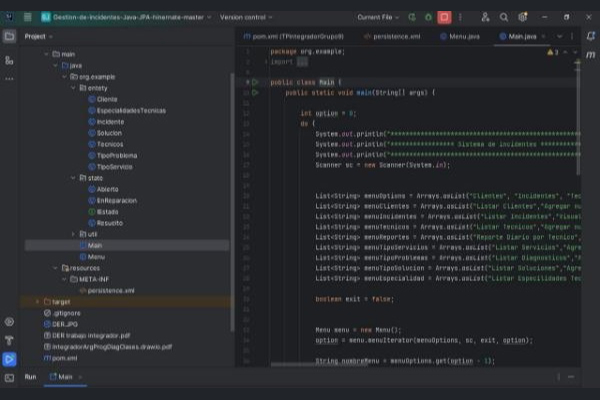Expand the util package
Viewport: 600px width, 400px height.
point(73,234)
